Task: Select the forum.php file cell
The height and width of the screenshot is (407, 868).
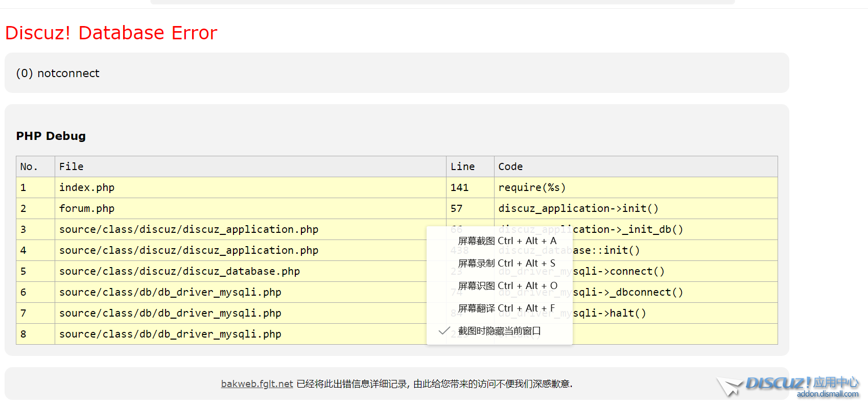Action: click(x=87, y=209)
